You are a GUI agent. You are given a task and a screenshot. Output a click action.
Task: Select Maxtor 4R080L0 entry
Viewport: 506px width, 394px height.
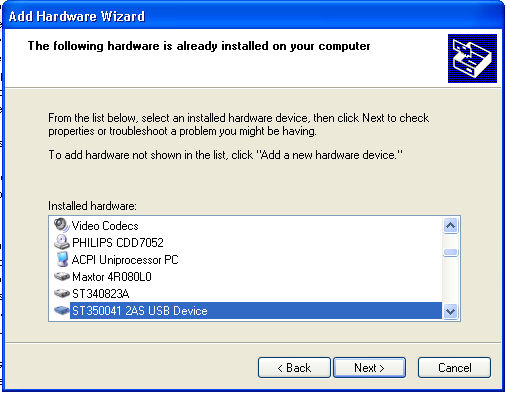click(112, 277)
